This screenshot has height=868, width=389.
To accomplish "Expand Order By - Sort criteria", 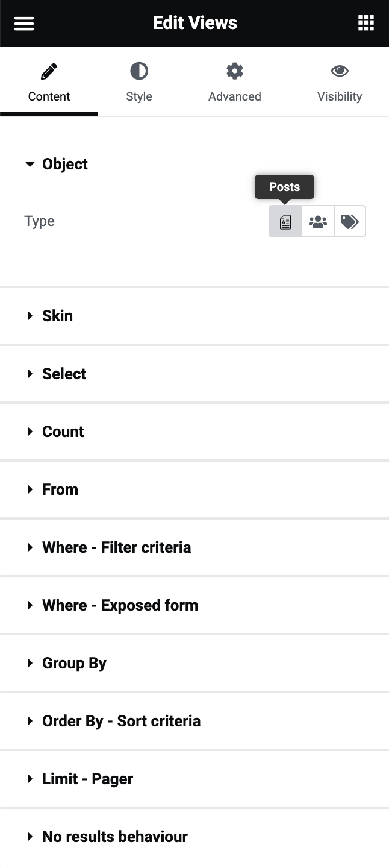I will (121, 721).
